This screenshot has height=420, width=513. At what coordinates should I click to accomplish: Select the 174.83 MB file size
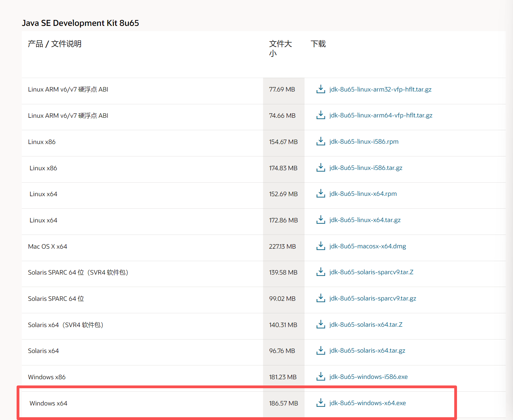click(x=283, y=168)
